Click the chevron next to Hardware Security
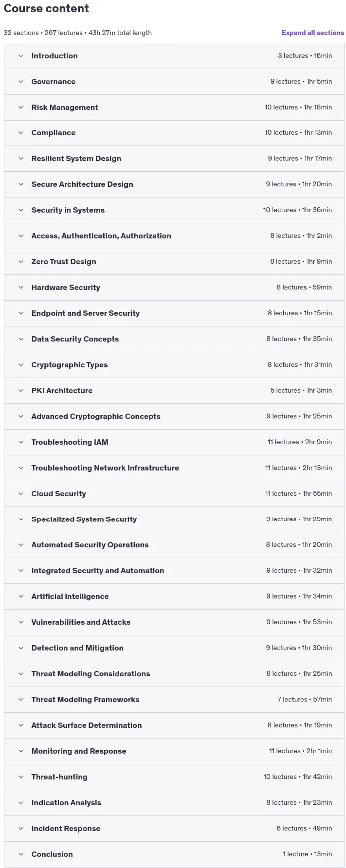This screenshot has width=346, height=868. 21,288
